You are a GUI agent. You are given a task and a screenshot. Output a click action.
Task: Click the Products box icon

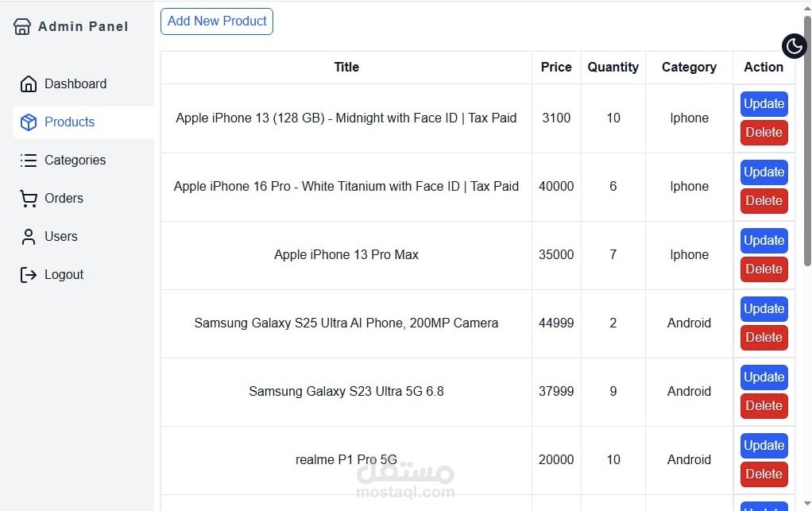pos(29,122)
